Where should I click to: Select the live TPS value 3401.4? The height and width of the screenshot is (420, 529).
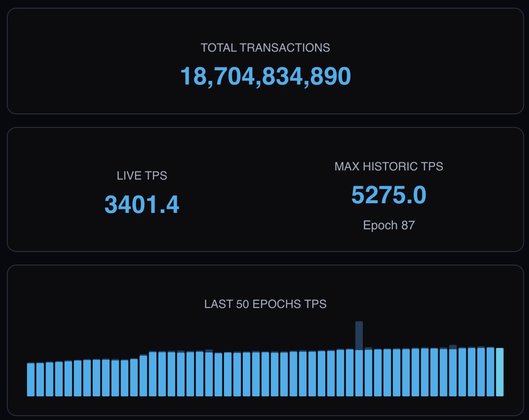click(x=141, y=204)
